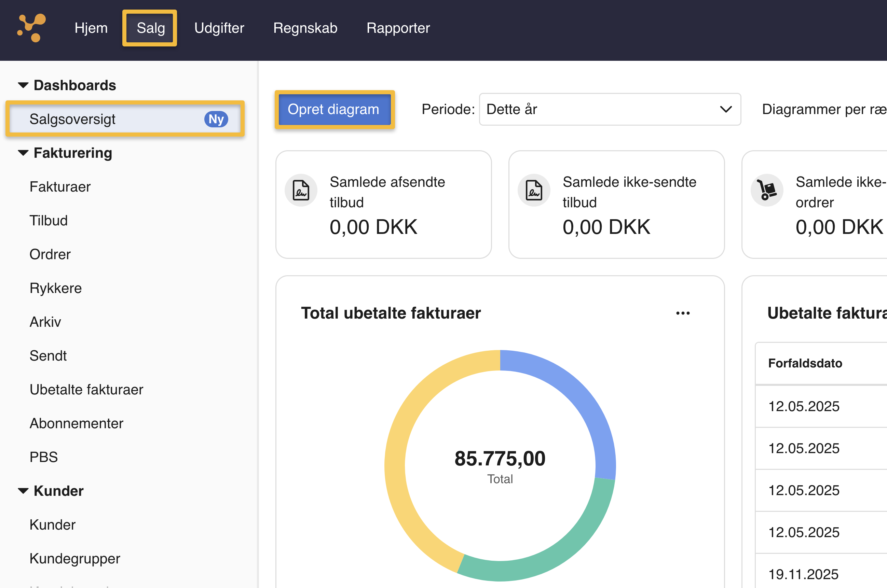
Task: Click the orders hand-truck icon
Action: click(x=766, y=190)
